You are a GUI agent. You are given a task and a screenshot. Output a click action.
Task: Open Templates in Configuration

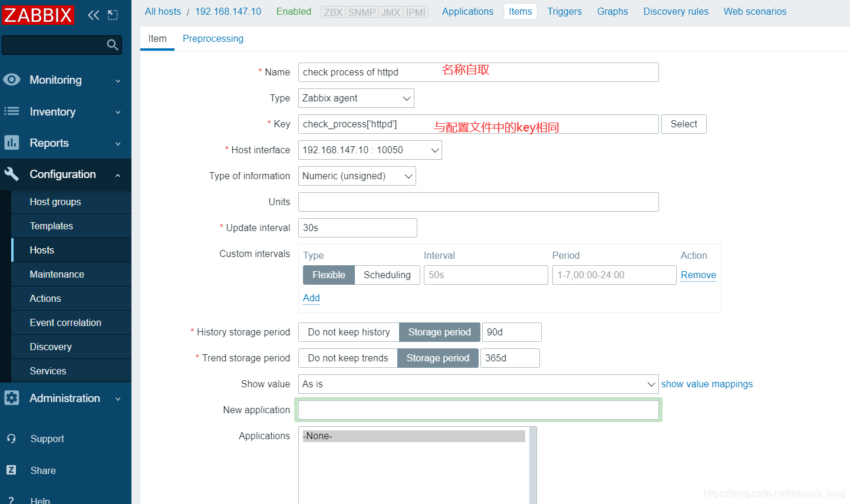(71, 226)
